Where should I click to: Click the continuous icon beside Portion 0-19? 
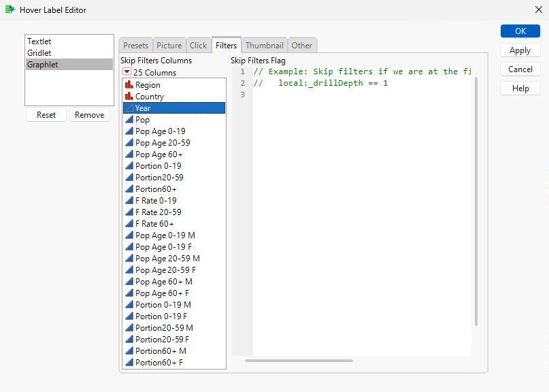pyautogui.click(x=129, y=165)
